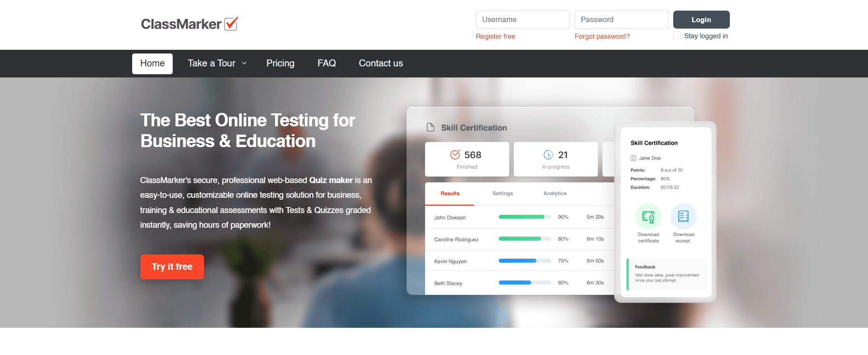The width and height of the screenshot is (868, 355).
Task: Click the Try it free button
Action: coord(172,266)
